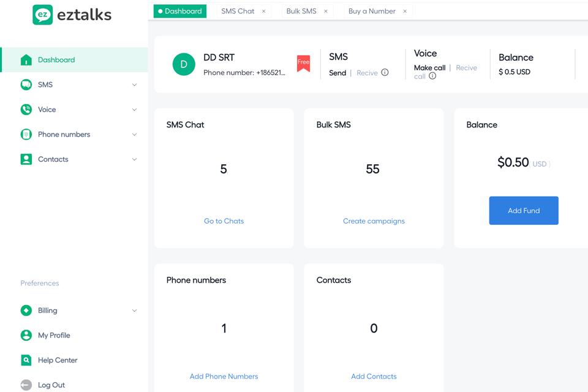Click the eztalks logo icon
Image resolution: width=588 pixels, height=392 pixels.
43,15
